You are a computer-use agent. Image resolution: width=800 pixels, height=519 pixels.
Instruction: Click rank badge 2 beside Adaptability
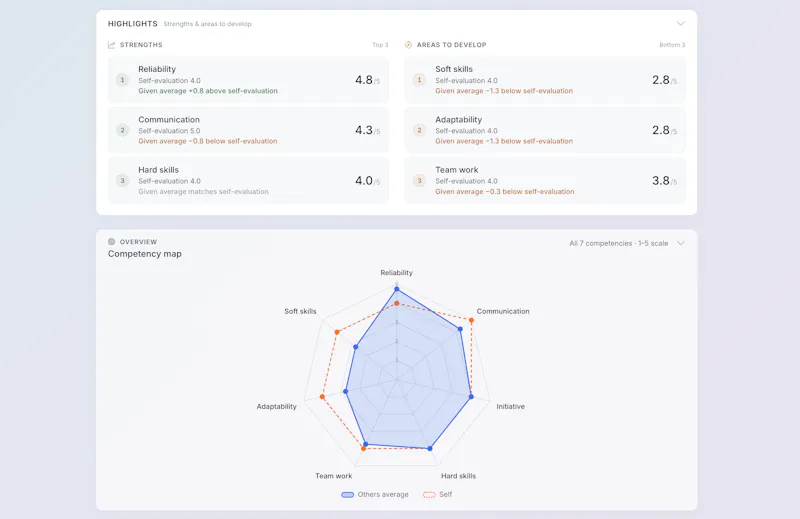pos(419,130)
